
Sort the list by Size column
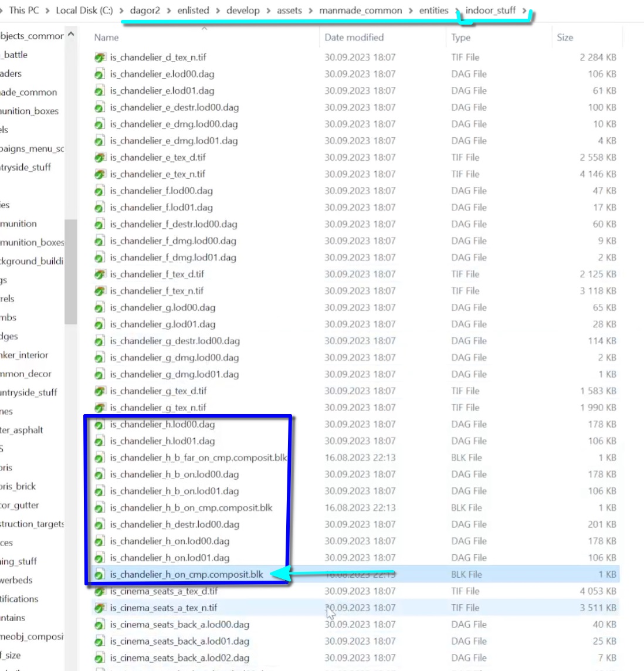tap(565, 38)
